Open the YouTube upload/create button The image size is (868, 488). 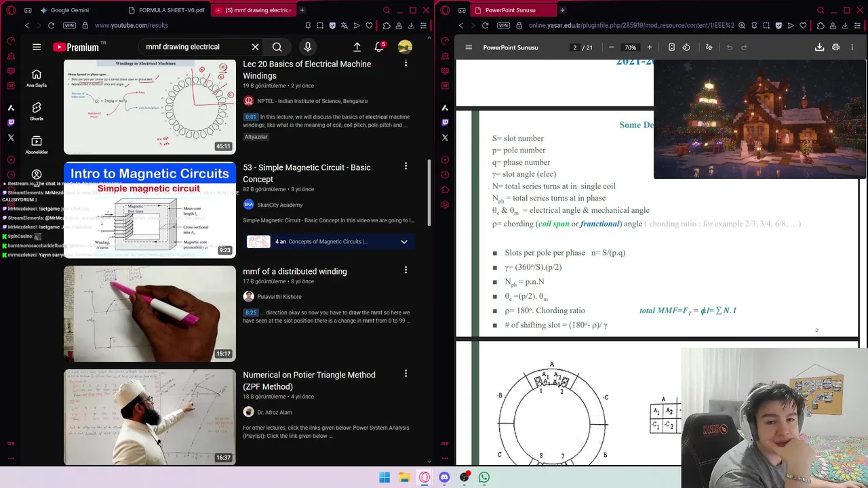(357, 47)
